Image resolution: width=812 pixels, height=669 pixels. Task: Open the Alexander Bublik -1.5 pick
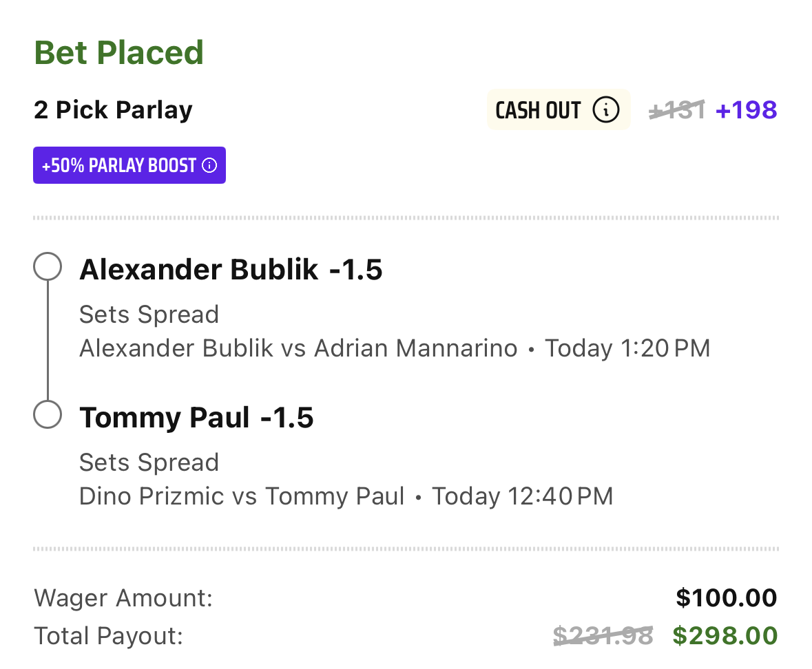(231, 270)
